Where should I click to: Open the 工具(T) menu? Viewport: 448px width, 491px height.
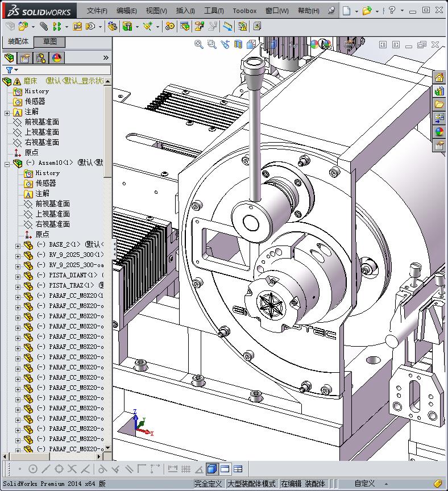pos(214,11)
